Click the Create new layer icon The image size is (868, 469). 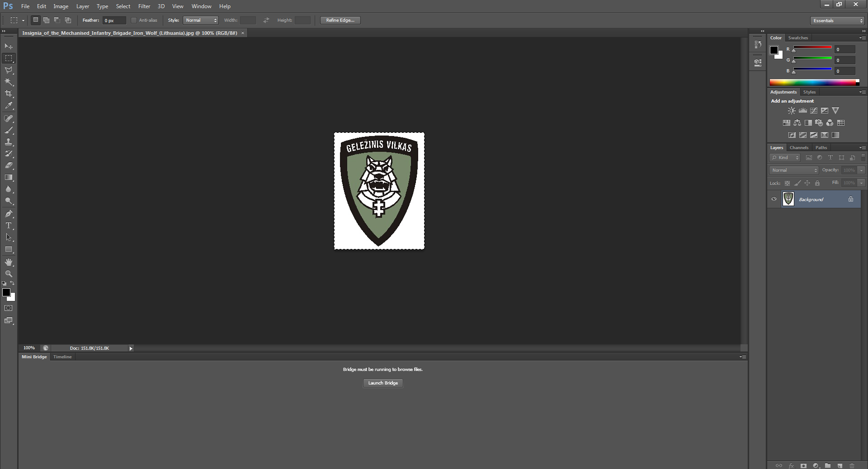pos(840,465)
